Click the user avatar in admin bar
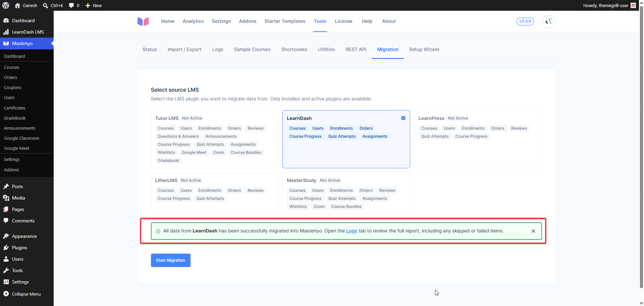 point(633,5)
